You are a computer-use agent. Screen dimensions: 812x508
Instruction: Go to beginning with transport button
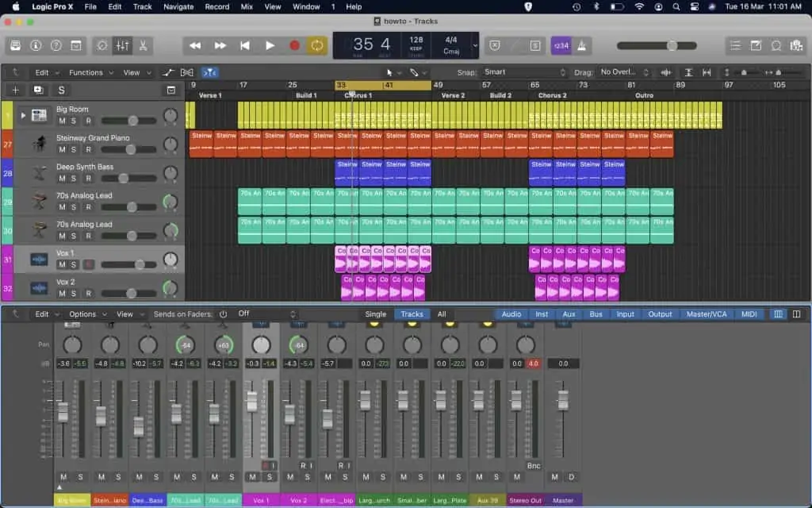tap(245, 45)
